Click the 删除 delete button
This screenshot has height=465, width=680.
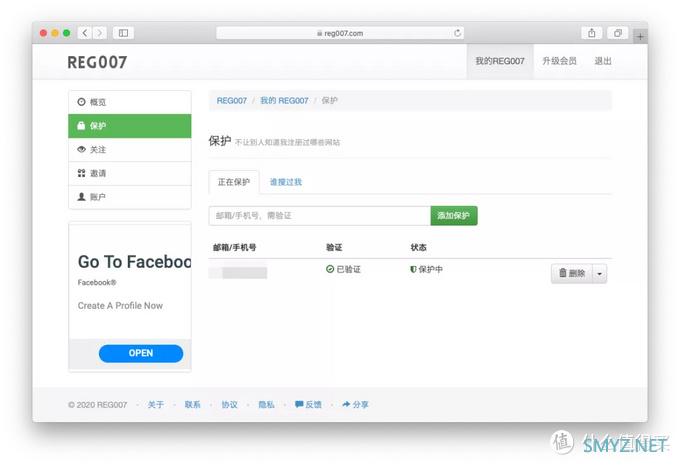(x=572, y=273)
